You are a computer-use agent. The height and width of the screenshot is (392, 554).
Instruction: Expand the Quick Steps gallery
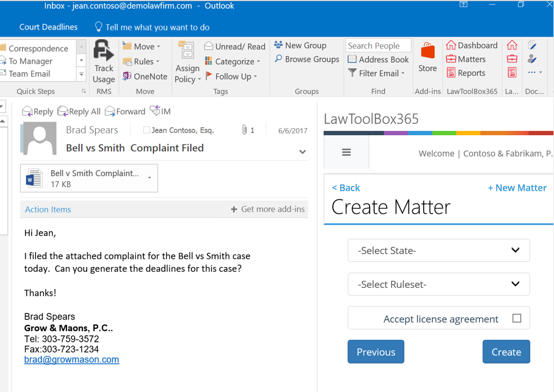point(81,74)
